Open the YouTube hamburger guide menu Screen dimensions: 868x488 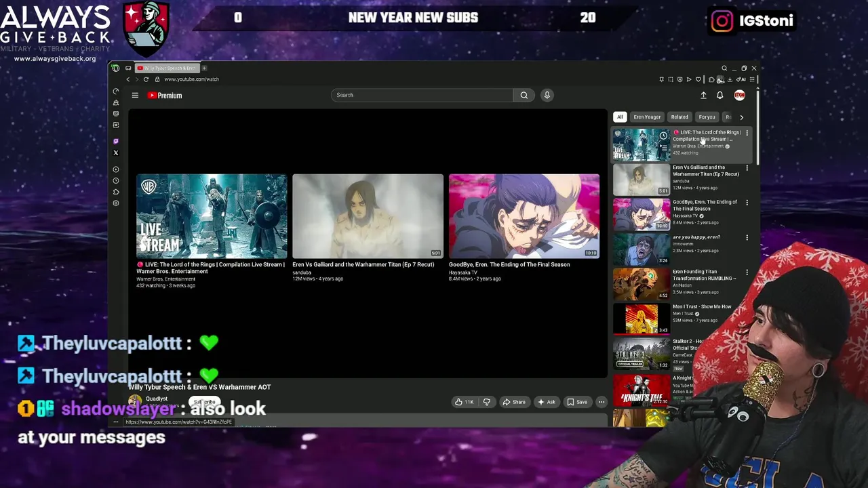point(135,96)
